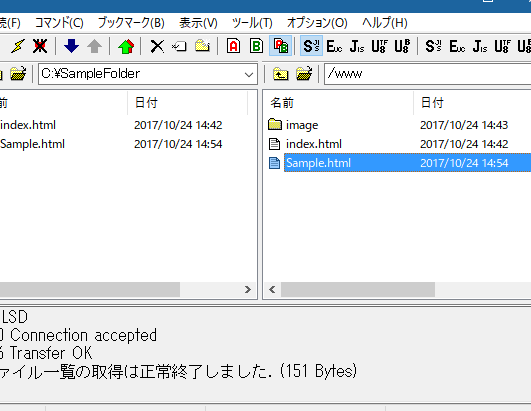The width and height of the screenshot is (531, 411).
Task: Click the green mirroring upload icon
Action: click(x=126, y=46)
